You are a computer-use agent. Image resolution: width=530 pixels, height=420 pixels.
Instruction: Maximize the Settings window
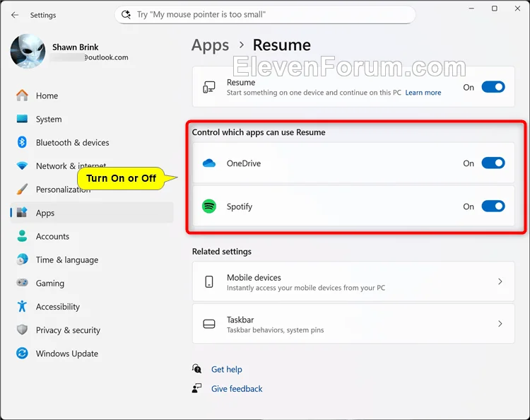494,8
